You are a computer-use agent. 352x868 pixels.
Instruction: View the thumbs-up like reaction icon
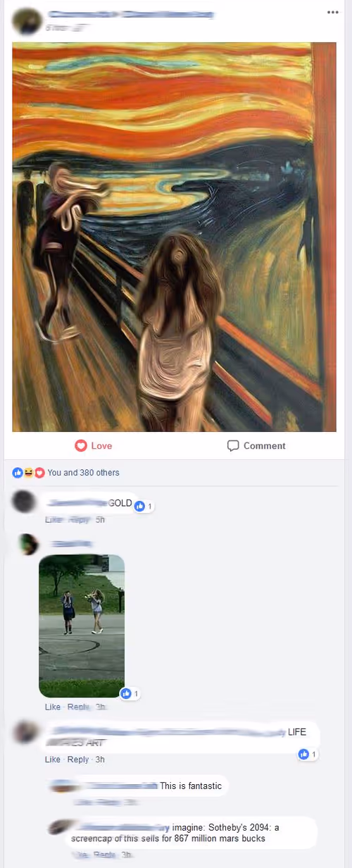pos(18,472)
